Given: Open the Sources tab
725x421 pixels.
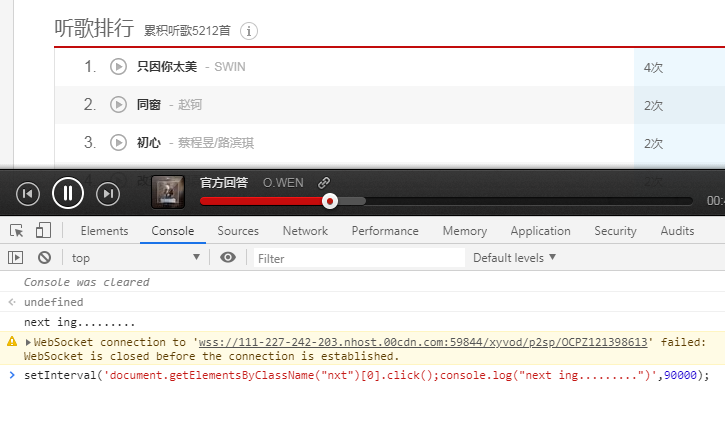Looking at the screenshot, I should coord(238,231).
